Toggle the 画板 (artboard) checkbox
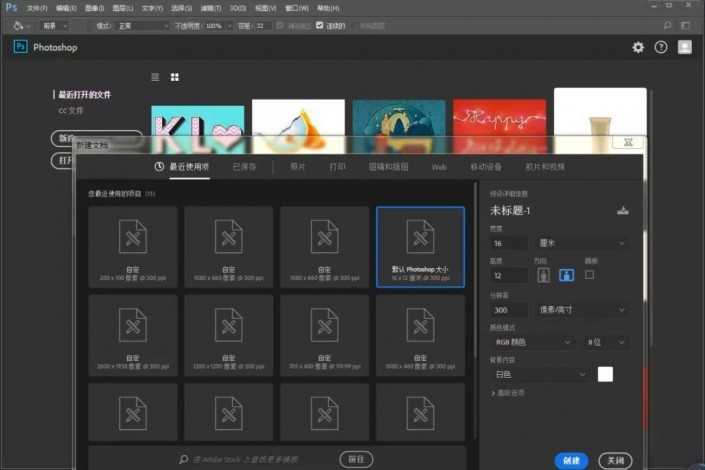This screenshot has width=705, height=470. [x=590, y=274]
